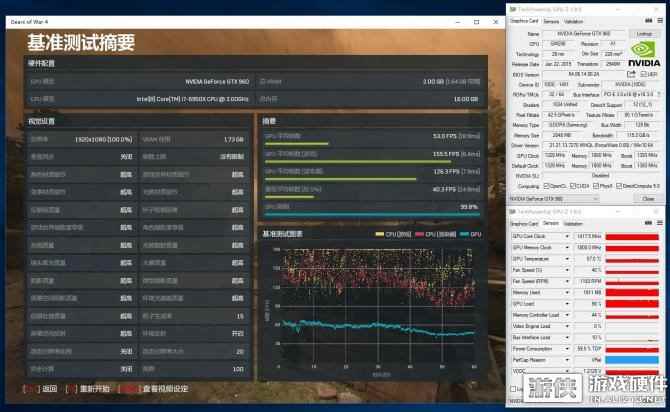The width and height of the screenshot is (670, 412).
Task: Click the "53.0 FPS" average frame rate value
Action: [444, 136]
